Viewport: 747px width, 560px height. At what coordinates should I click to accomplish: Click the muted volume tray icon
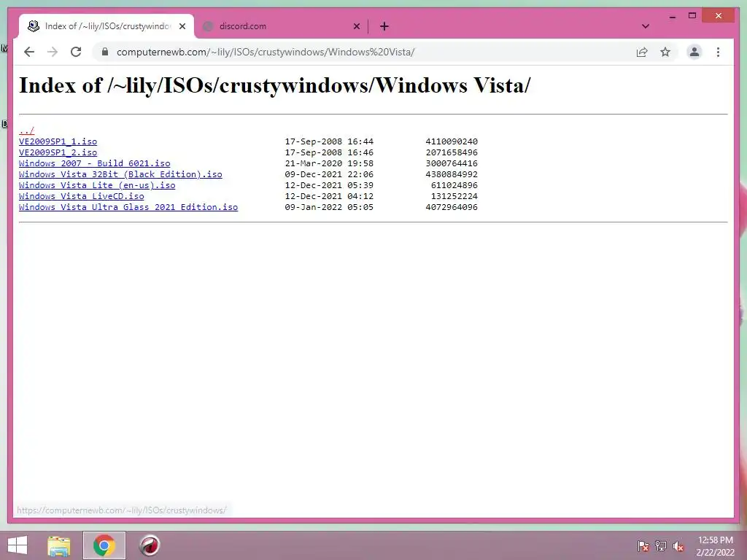[x=678, y=546]
